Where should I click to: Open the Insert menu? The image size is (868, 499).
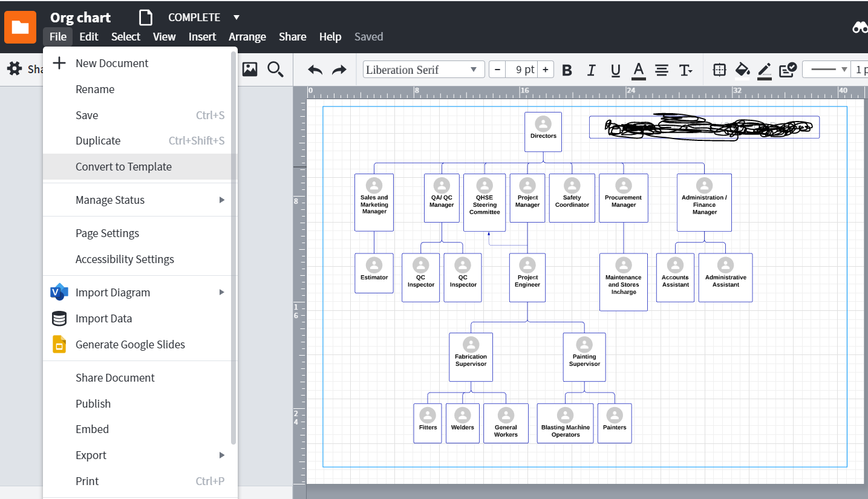click(202, 37)
